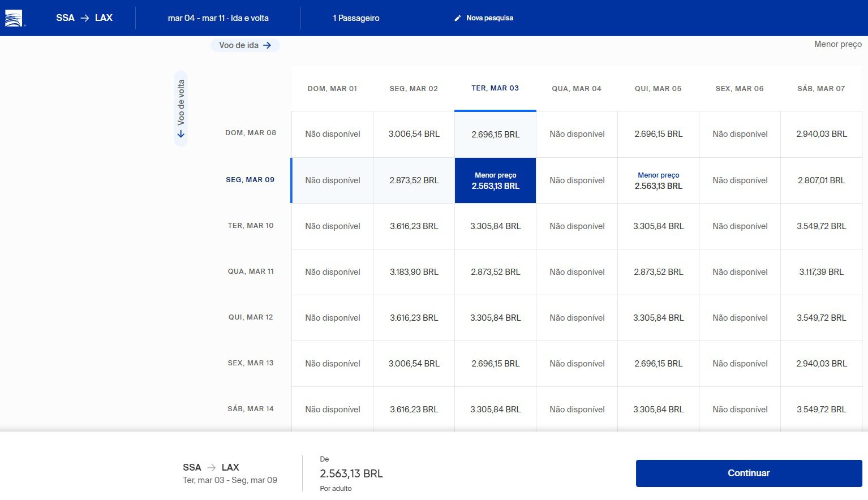Viewport: 868px width, 500px height.
Task: Select 3.117,39 BRL fare on QUA, MAR 11
Action: pos(821,272)
